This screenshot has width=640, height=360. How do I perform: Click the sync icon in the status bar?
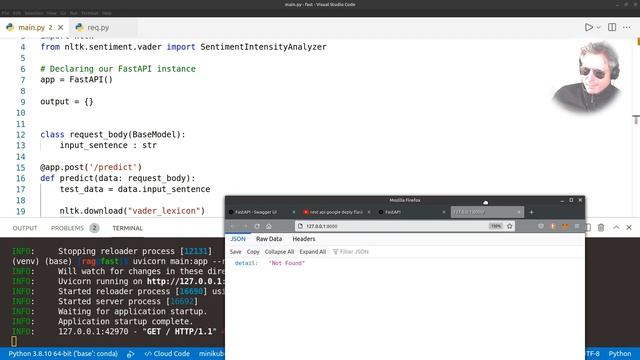[131, 354]
